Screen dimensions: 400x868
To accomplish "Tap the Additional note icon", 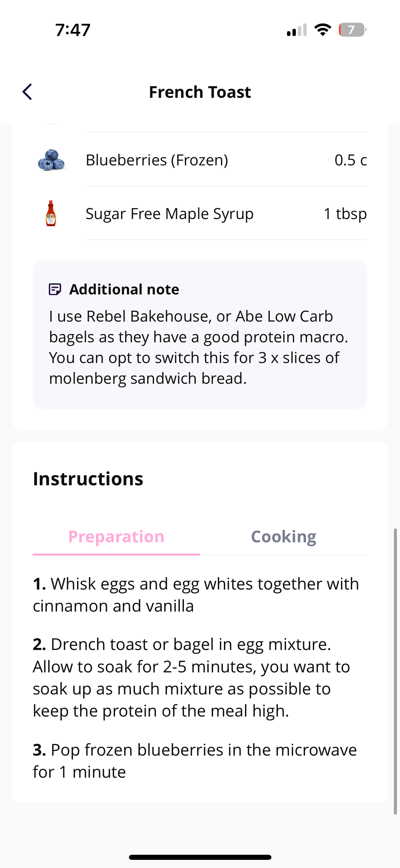I will (x=55, y=289).
